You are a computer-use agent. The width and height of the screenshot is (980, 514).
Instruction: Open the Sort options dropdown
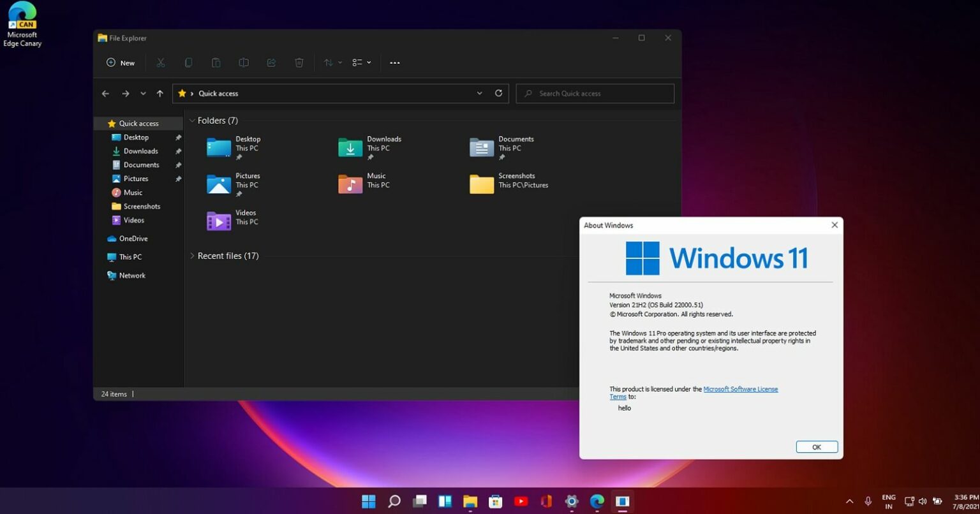click(x=333, y=62)
